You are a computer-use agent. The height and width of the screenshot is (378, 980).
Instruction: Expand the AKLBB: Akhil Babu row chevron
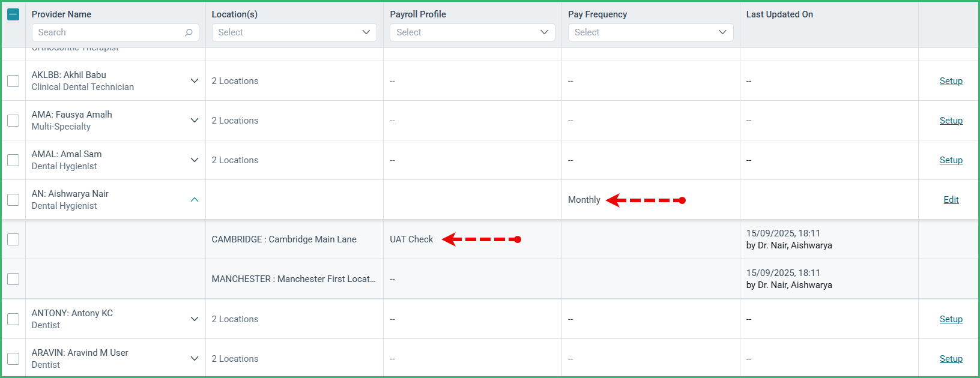195,81
